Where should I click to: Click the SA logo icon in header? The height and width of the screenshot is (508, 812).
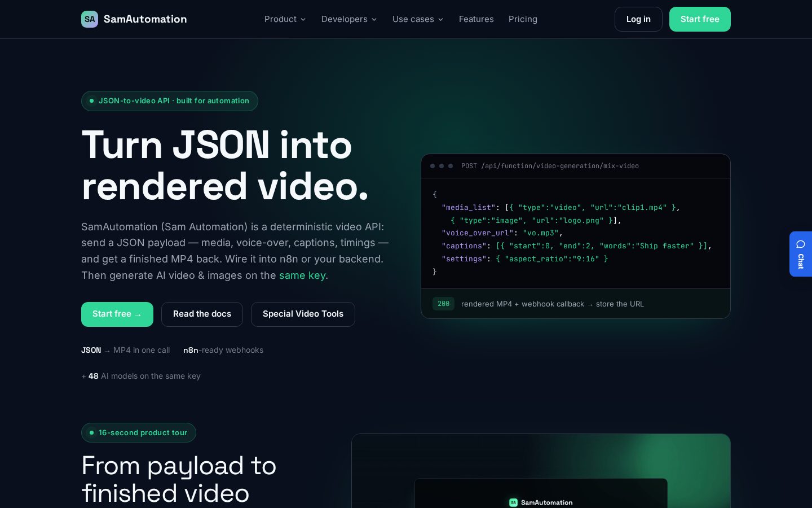(x=90, y=19)
